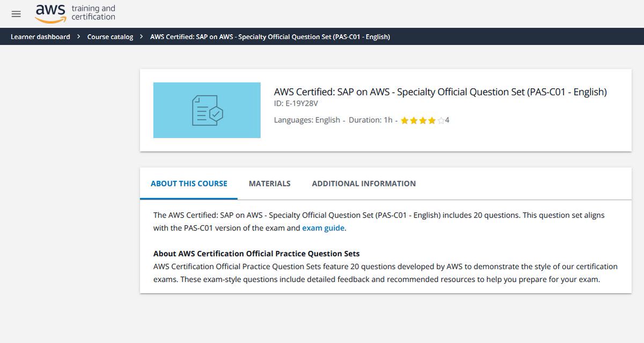Select the About This Course tab

(189, 183)
